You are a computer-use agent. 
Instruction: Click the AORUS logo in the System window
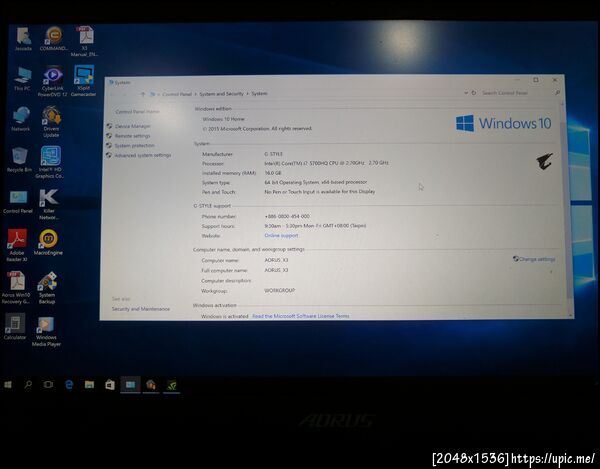click(544, 161)
